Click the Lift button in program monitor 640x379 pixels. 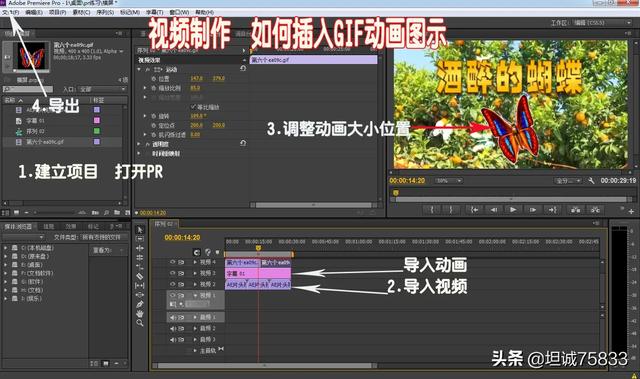576,210
